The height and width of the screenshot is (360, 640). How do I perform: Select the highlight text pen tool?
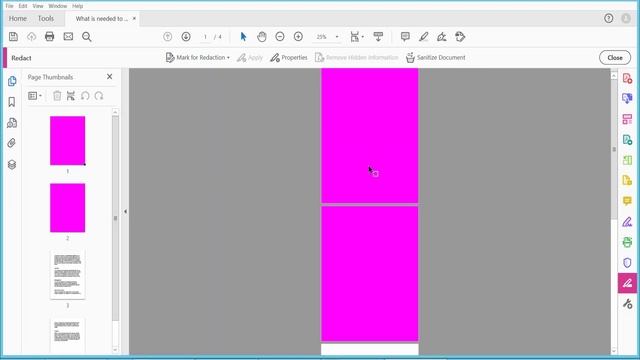pos(423,37)
